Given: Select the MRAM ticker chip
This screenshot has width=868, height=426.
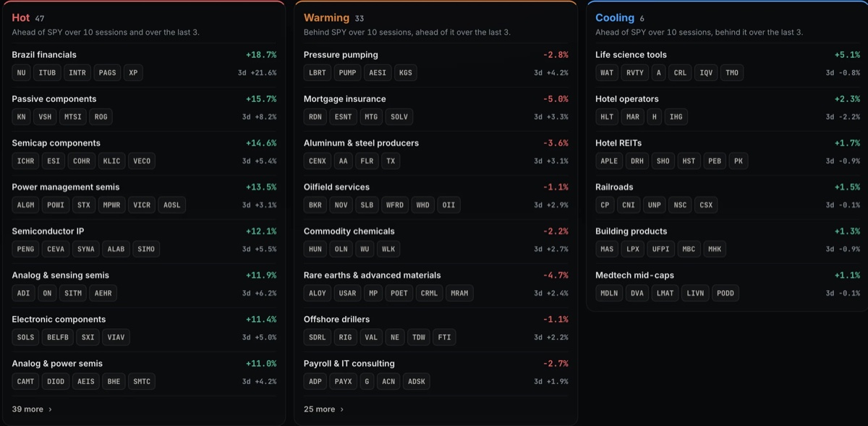Looking at the screenshot, I should [x=459, y=294].
